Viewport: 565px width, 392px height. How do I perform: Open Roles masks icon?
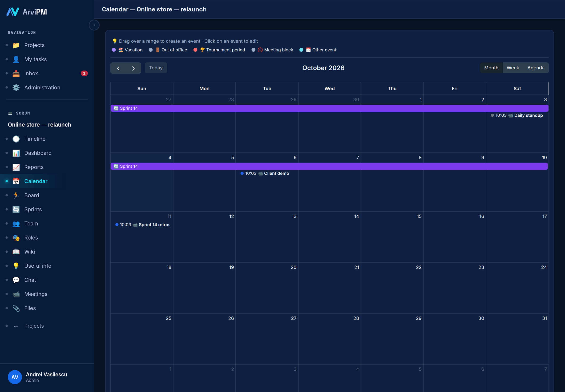(x=16, y=238)
